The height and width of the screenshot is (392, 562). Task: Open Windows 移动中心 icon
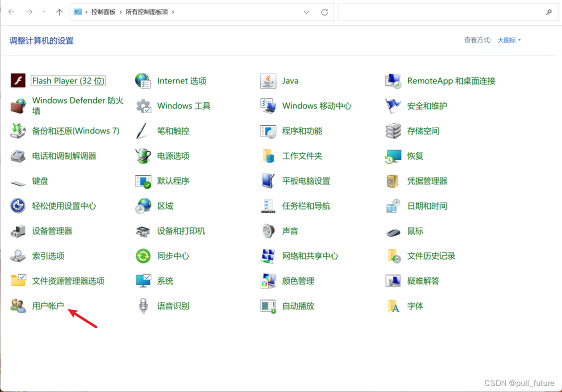pyautogui.click(x=268, y=105)
